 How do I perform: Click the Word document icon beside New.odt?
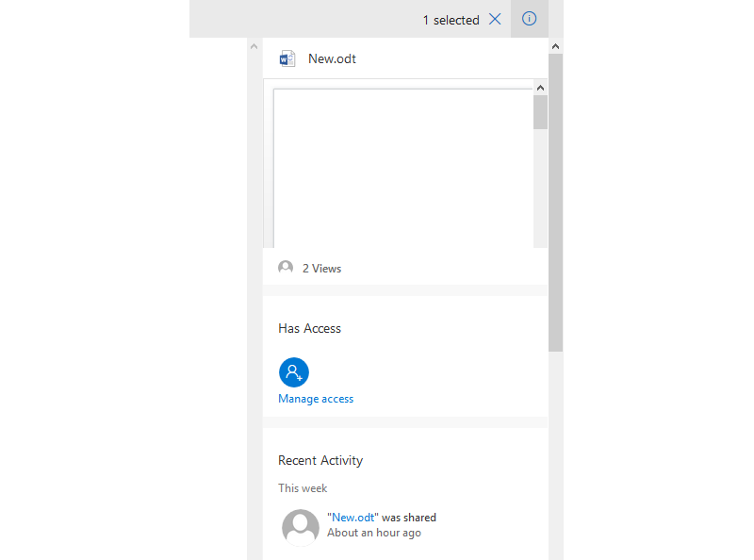287,58
